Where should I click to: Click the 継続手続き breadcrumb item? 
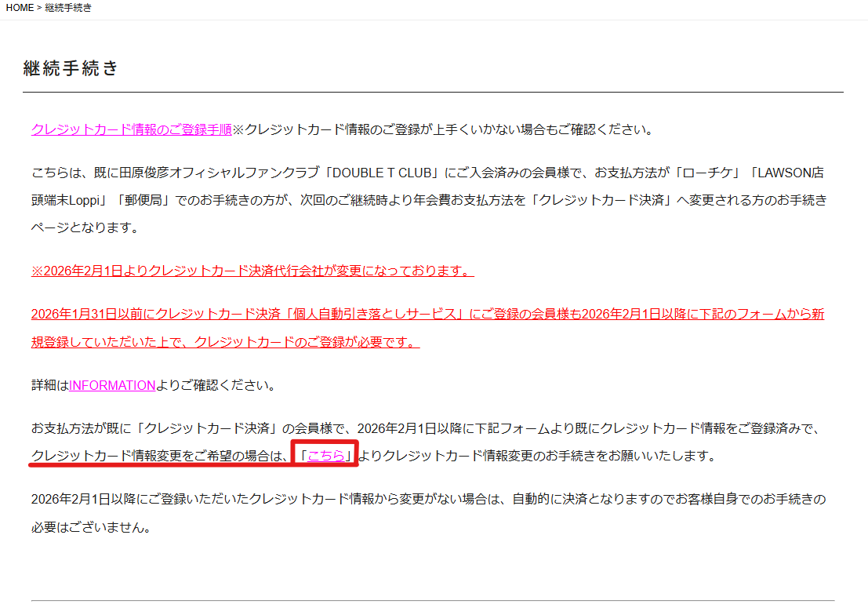click(x=68, y=8)
